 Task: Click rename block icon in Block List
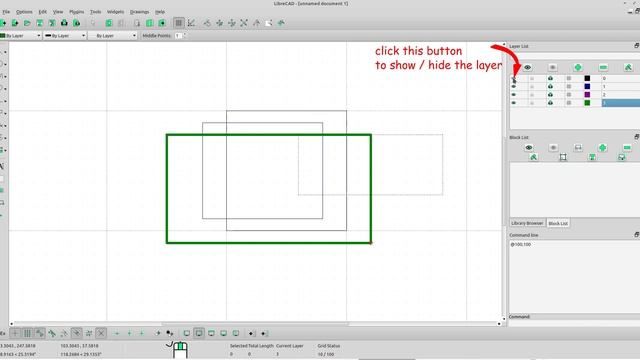tap(533, 157)
